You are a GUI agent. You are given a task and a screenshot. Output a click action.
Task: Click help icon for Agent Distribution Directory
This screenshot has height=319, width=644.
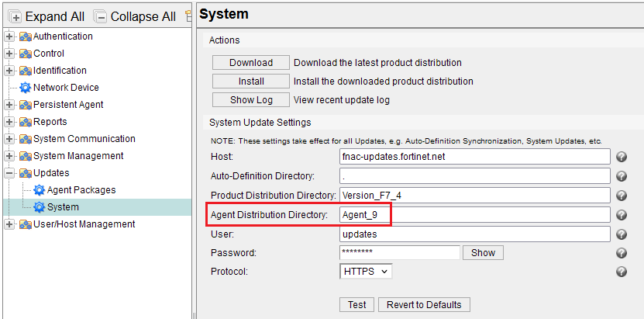[x=621, y=215]
